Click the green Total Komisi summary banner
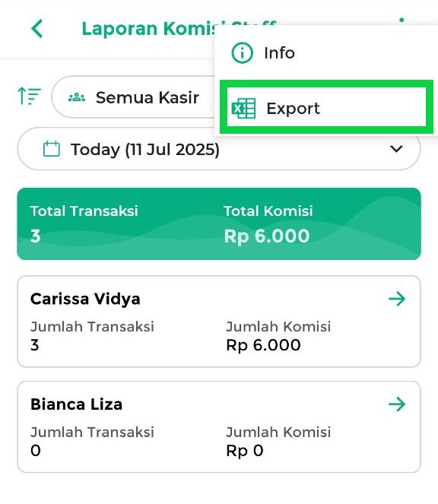 pyautogui.click(x=219, y=223)
